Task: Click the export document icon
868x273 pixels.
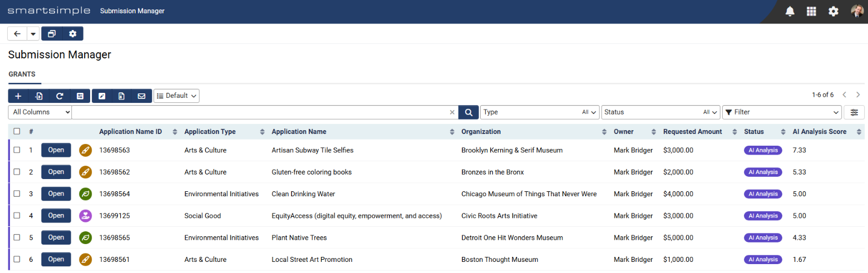Action: [x=122, y=96]
